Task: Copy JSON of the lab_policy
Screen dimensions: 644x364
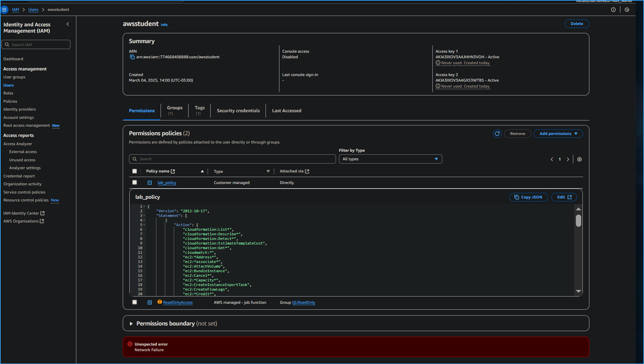Action: [528, 197]
